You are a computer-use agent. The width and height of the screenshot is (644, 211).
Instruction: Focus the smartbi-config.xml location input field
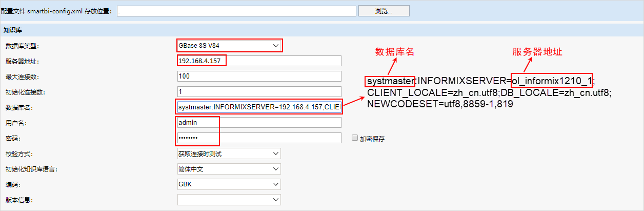tap(236, 11)
